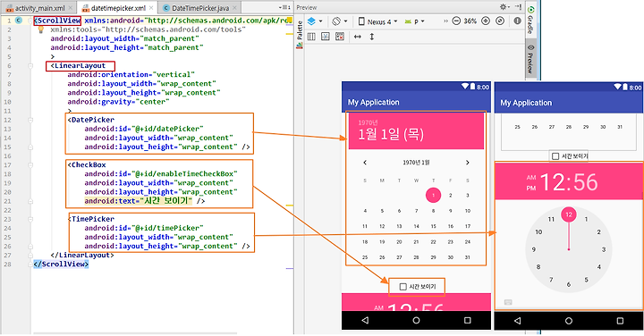Select AM in the time picker header

[x=531, y=178]
